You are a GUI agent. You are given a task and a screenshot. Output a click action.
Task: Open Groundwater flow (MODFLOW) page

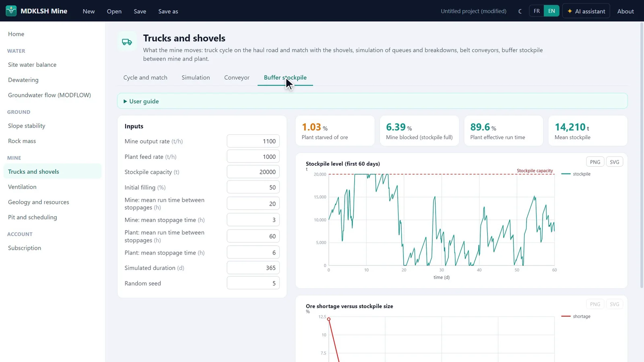click(x=52, y=95)
